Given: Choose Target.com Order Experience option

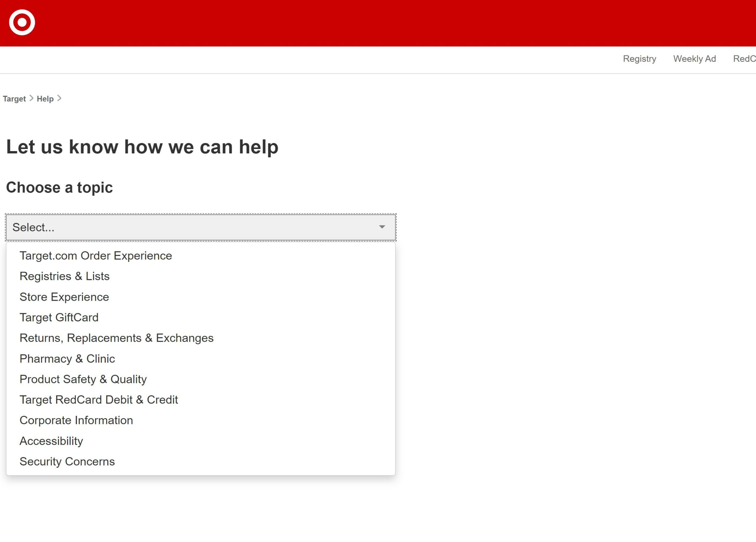Looking at the screenshot, I should coord(201,256).
